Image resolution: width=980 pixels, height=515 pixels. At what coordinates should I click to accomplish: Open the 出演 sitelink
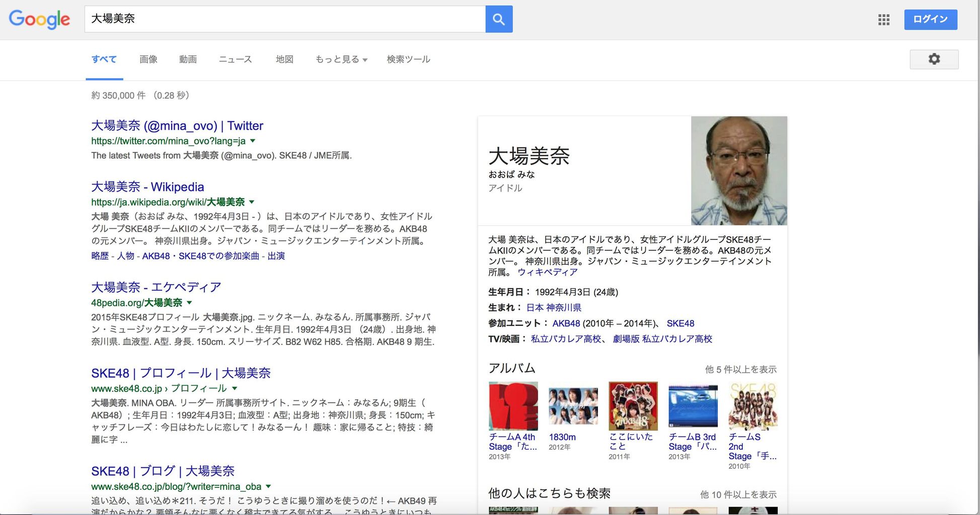point(276,256)
